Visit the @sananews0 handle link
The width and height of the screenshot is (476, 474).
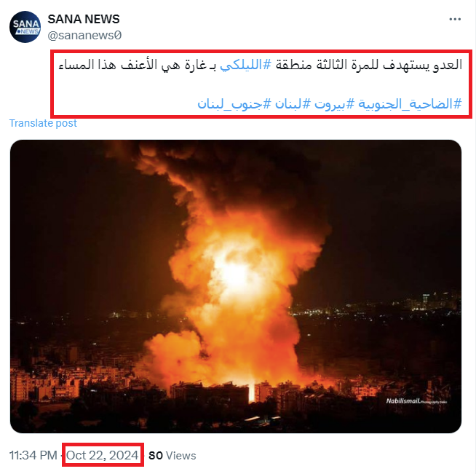84,35
